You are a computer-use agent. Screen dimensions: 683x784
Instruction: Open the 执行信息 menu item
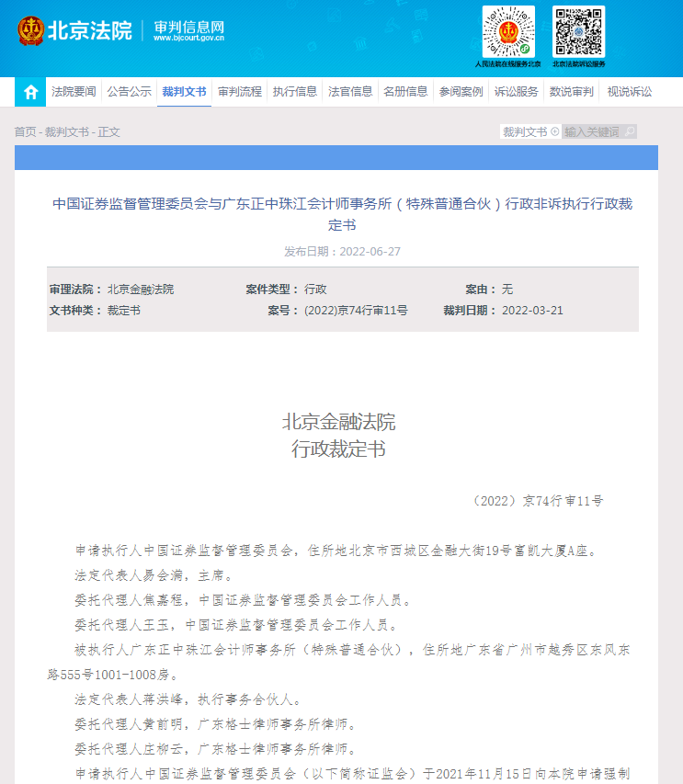coord(295,92)
